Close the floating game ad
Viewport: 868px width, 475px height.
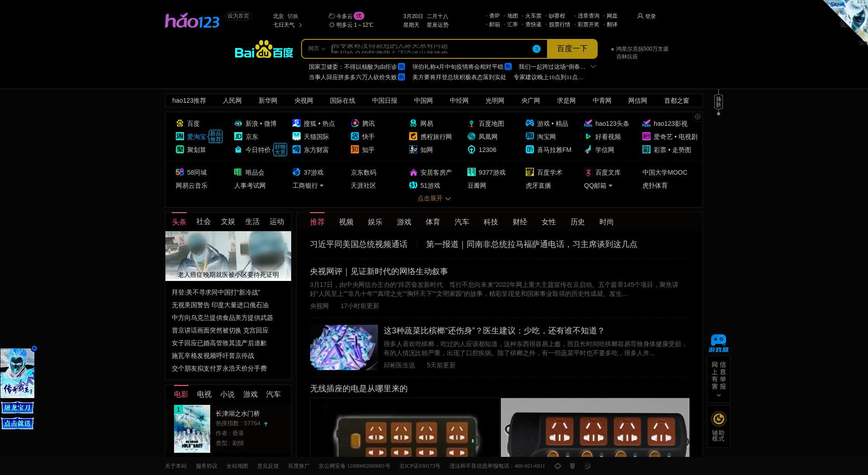pos(34,348)
